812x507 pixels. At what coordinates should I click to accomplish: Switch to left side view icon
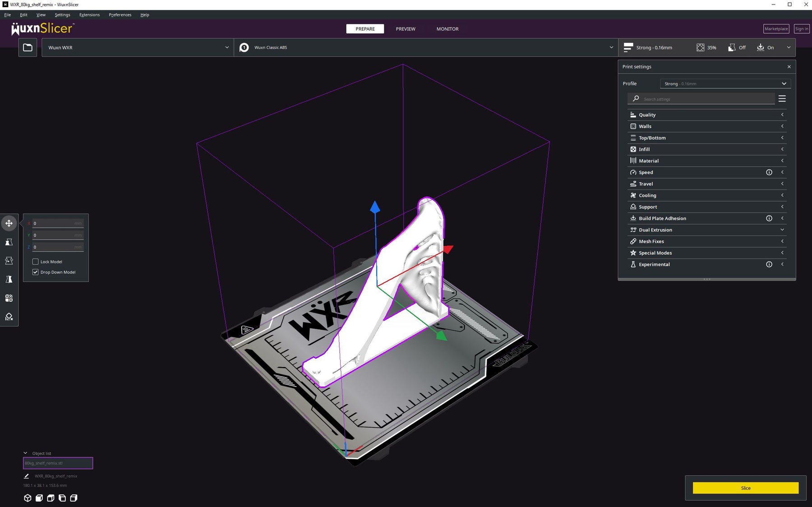[62, 498]
